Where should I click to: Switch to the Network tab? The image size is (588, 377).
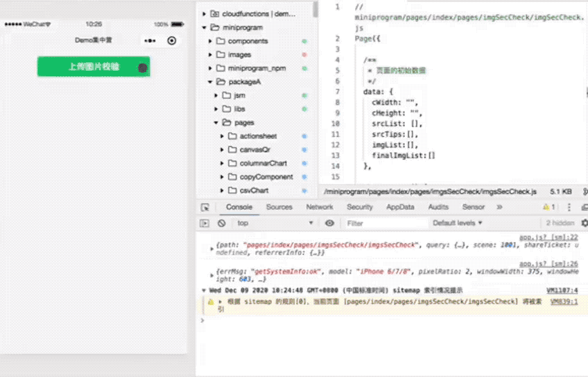320,207
